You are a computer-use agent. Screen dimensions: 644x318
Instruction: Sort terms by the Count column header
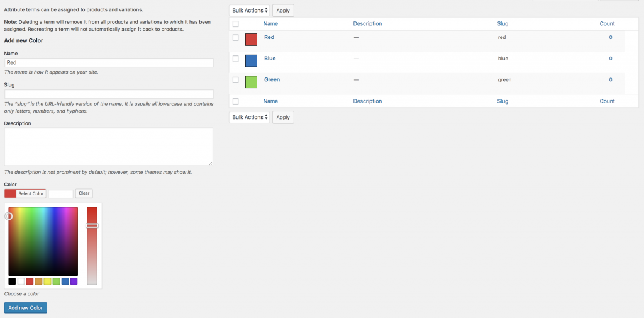607,24
